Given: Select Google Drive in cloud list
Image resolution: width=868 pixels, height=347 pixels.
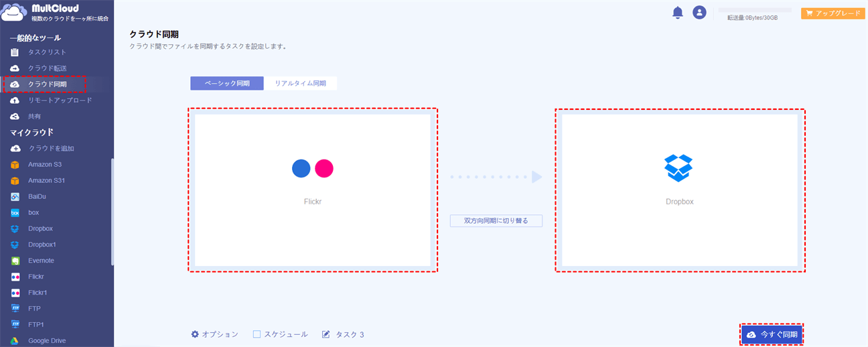Looking at the screenshot, I should coord(46,341).
